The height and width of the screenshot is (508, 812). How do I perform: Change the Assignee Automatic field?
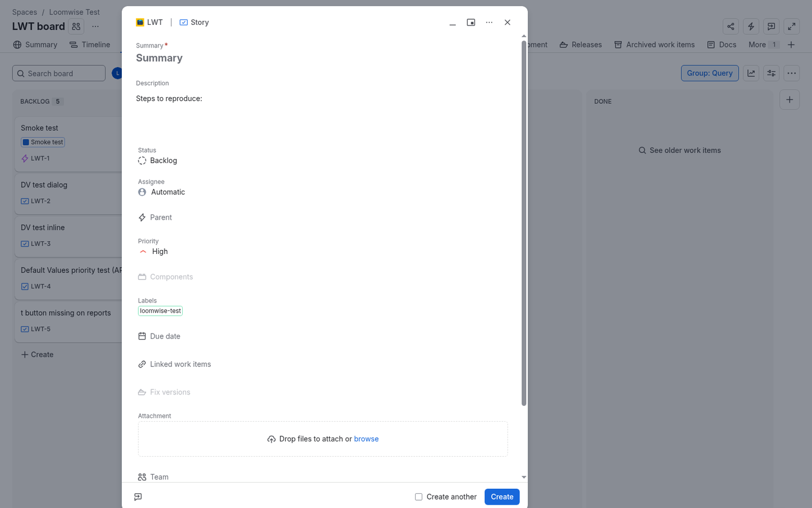tap(162, 192)
